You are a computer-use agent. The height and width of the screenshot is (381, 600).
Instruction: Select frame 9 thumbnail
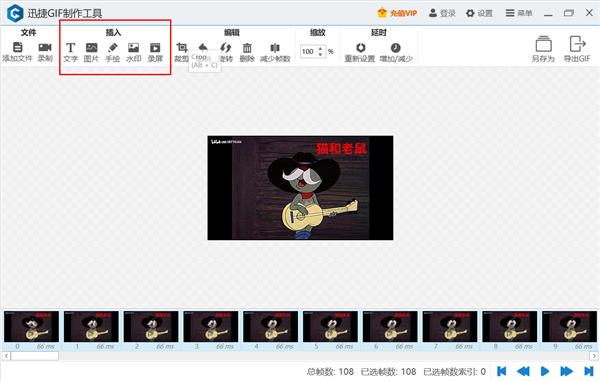(569, 326)
